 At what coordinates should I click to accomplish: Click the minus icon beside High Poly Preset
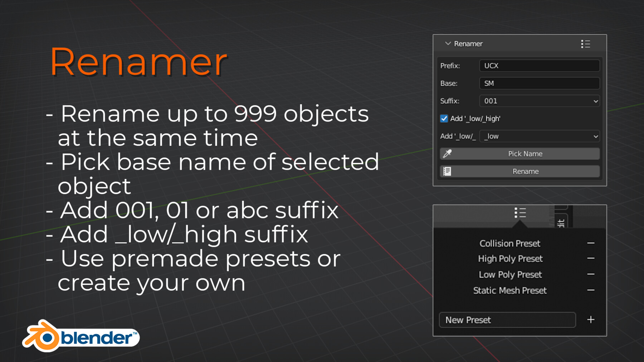(x=590, y=258)
